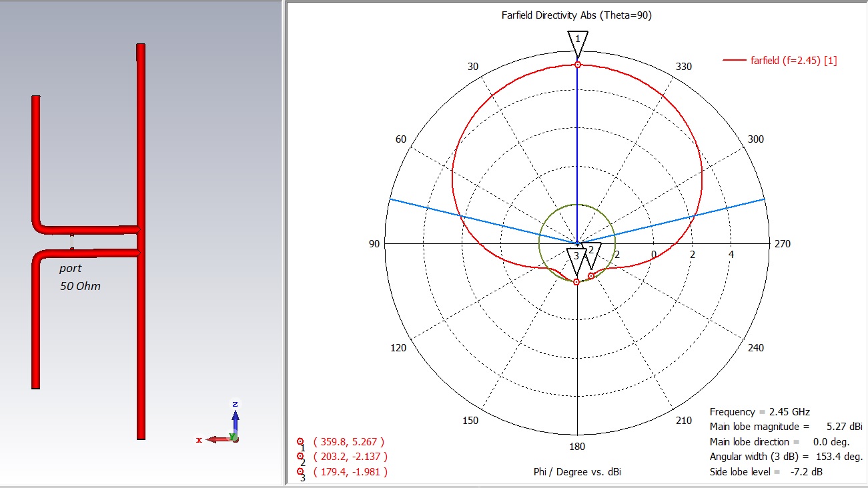Click the 210 degree label on polar plot
The image size is (868, 488).
(684, 421)
